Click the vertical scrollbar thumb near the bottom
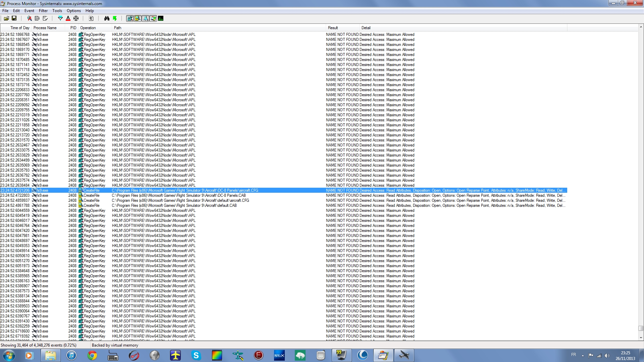 point(641,328)
